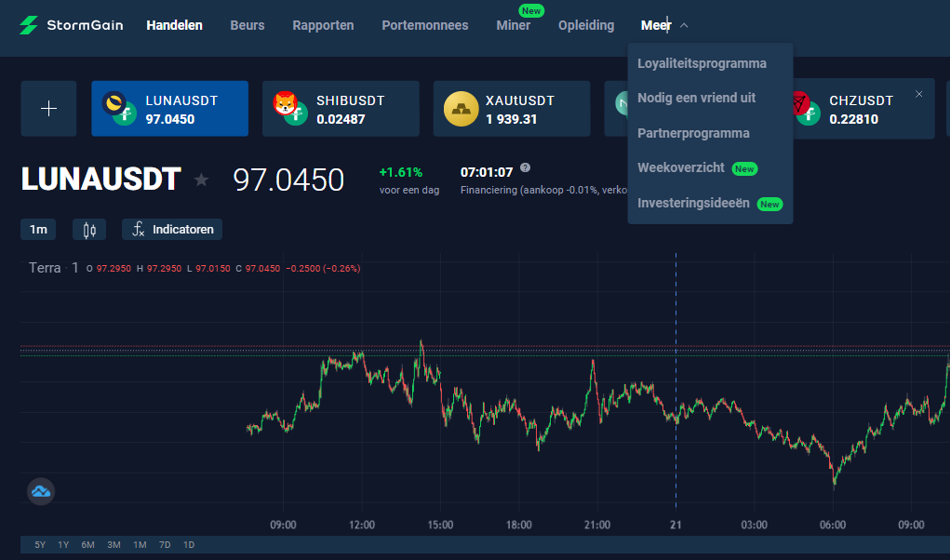950x560 pixels.
Task: Open the Rapporten tab
Action: coord(323,25)
